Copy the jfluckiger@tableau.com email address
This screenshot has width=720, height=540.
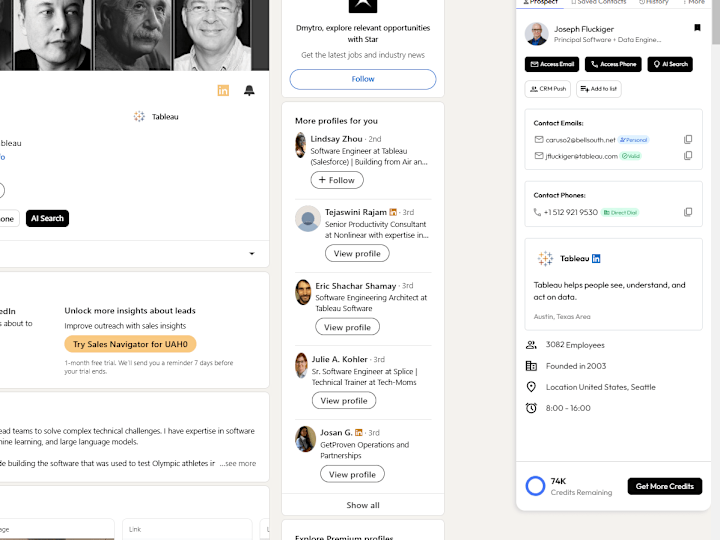(x=688, y=156)
